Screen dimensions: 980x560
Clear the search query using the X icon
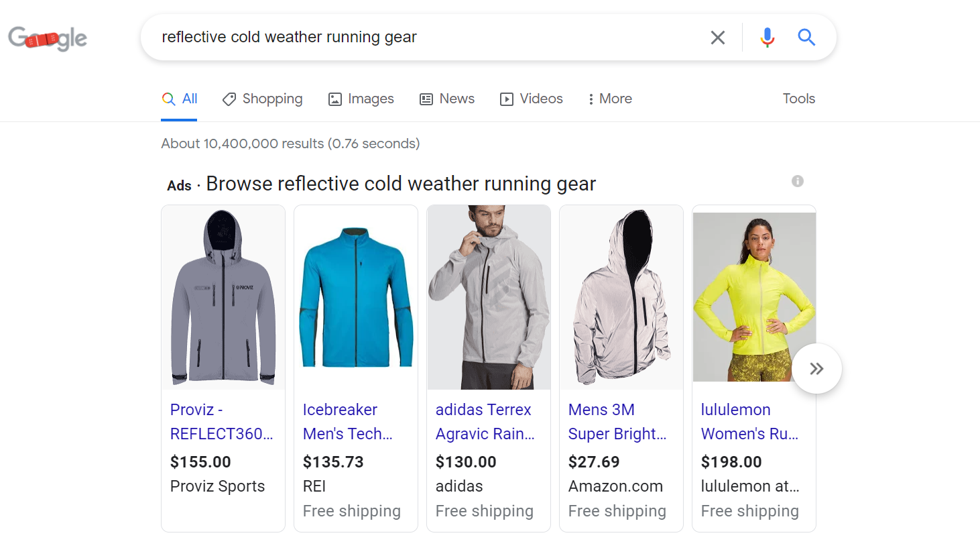tap(717, 38)
